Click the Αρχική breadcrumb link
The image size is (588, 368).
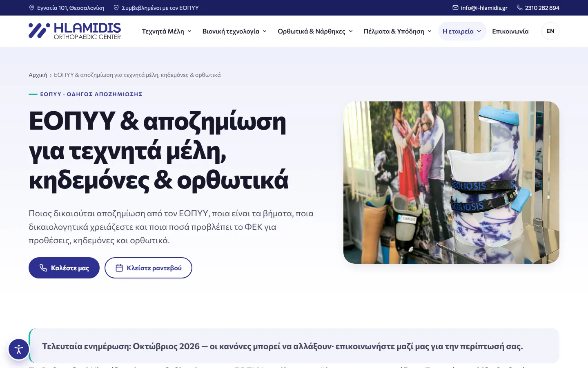point(38,75)
